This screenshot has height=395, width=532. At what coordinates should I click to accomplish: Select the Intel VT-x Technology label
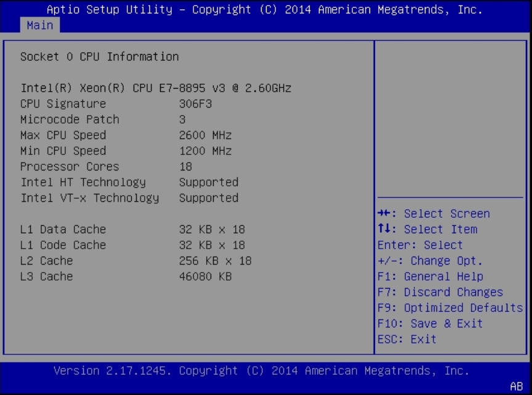coord(89,198)
